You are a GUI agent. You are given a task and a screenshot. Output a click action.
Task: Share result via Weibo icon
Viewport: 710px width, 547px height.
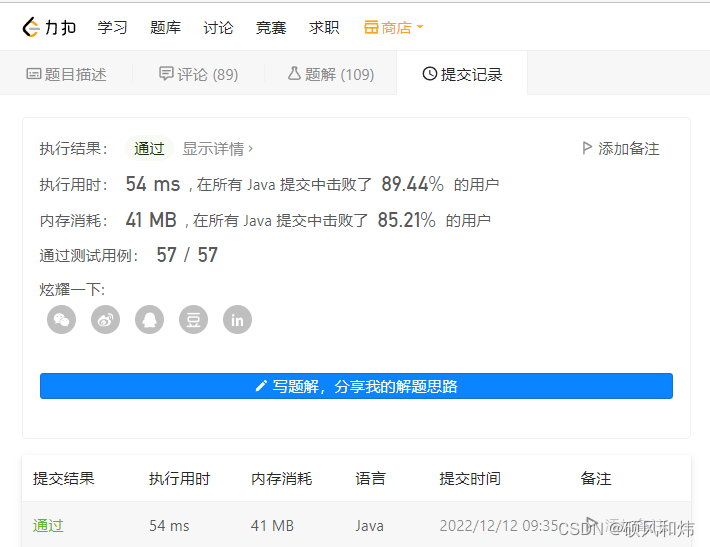pos(105,320)
